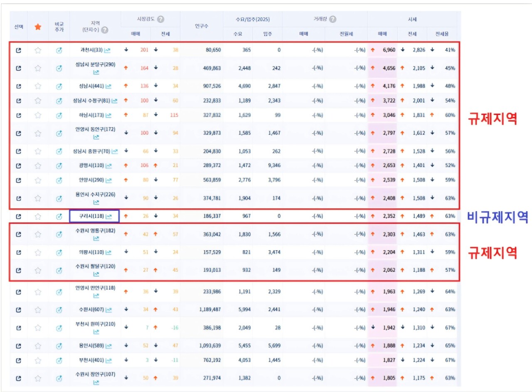The width and height of the screenshot is (532, 392).
Task: Sort by 전세율 column header
Action: click(441, 34)
